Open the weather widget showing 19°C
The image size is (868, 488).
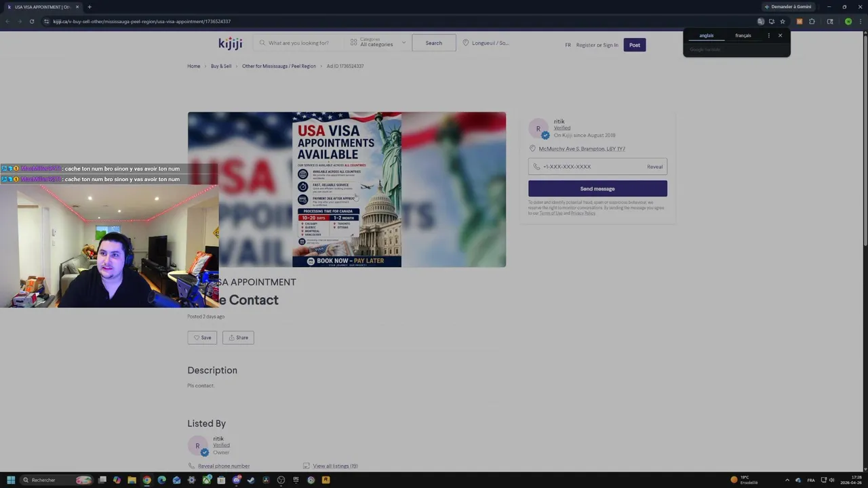(x=744, y=480)
